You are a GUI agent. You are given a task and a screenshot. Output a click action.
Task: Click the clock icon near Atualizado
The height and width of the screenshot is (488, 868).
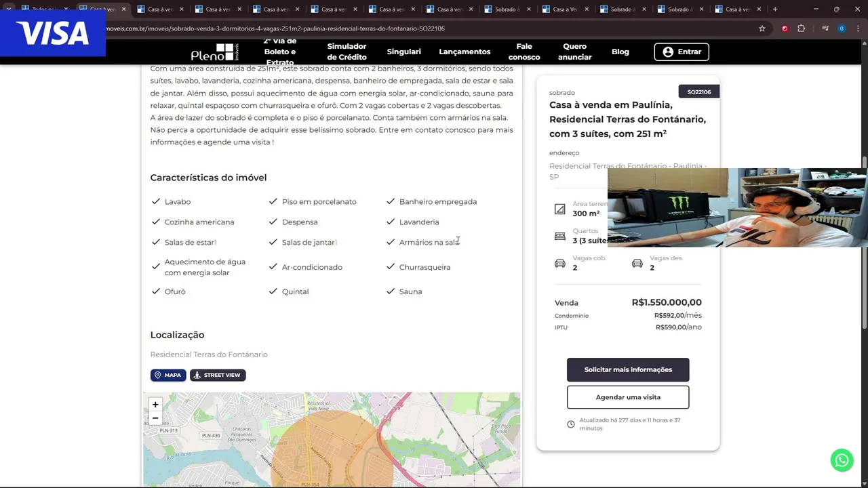coord(570,424)
